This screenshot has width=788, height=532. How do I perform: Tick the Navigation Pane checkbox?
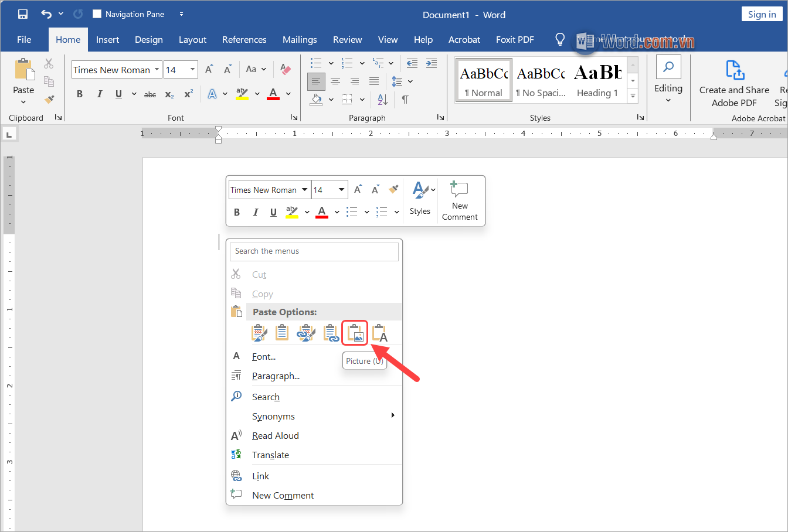97,14
